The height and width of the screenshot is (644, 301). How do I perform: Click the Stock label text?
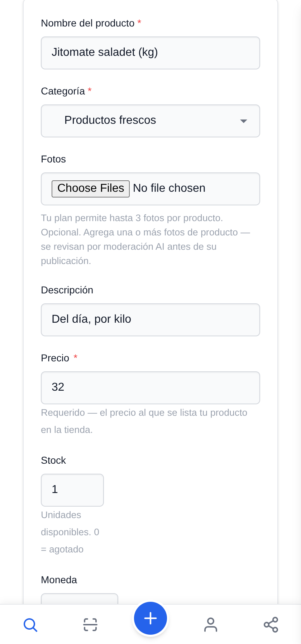coord(53,460)
